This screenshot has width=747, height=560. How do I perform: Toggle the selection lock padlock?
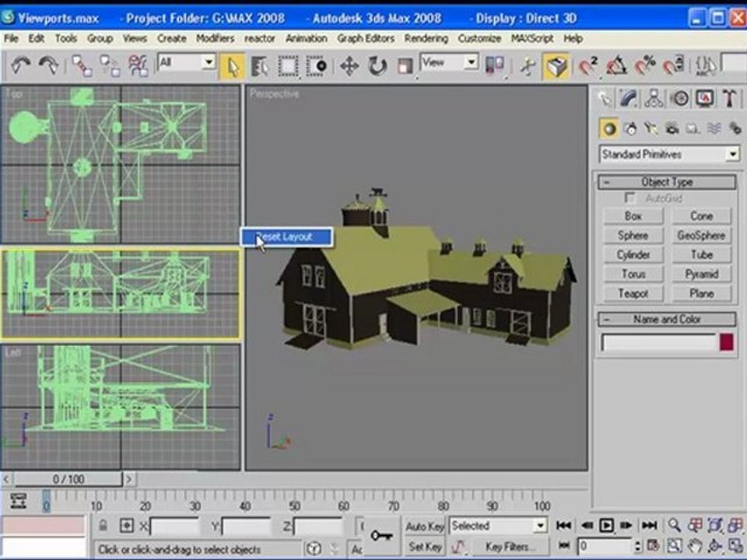tap(103, 525)
